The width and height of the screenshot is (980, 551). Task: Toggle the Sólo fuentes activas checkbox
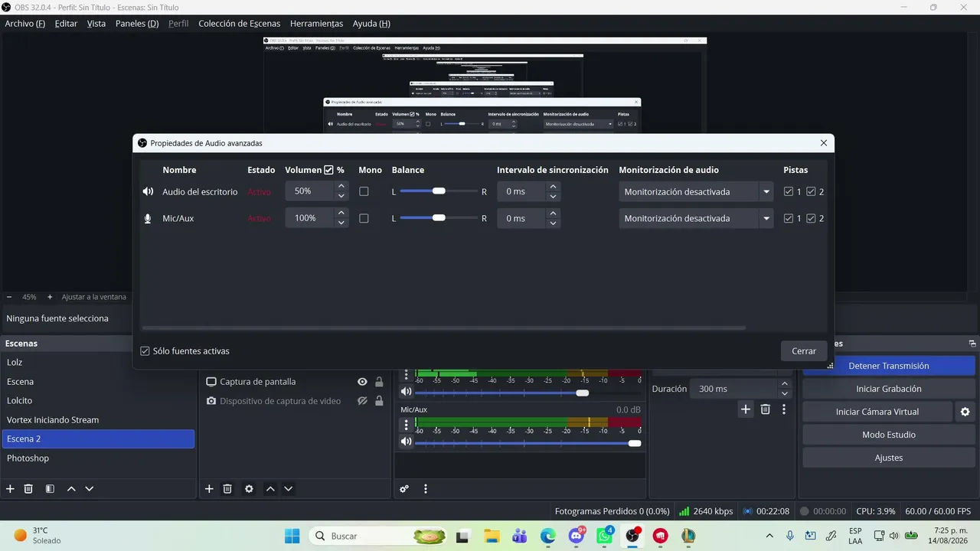coord(145,351)
